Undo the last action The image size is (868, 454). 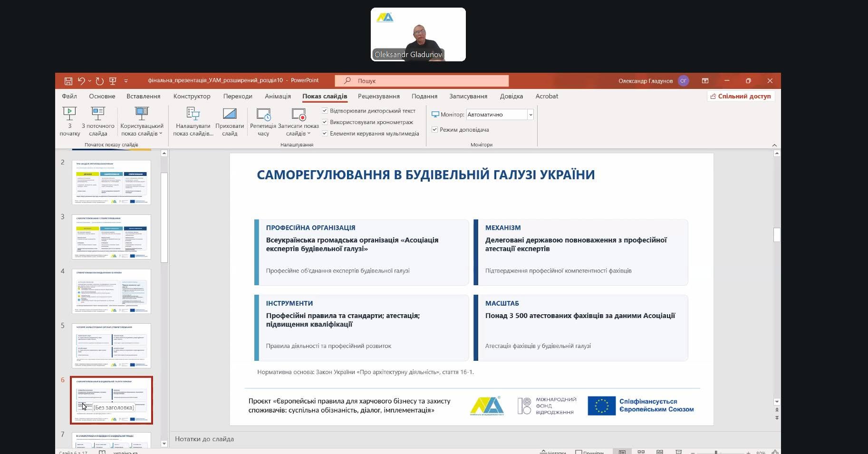tap(81, 81)
